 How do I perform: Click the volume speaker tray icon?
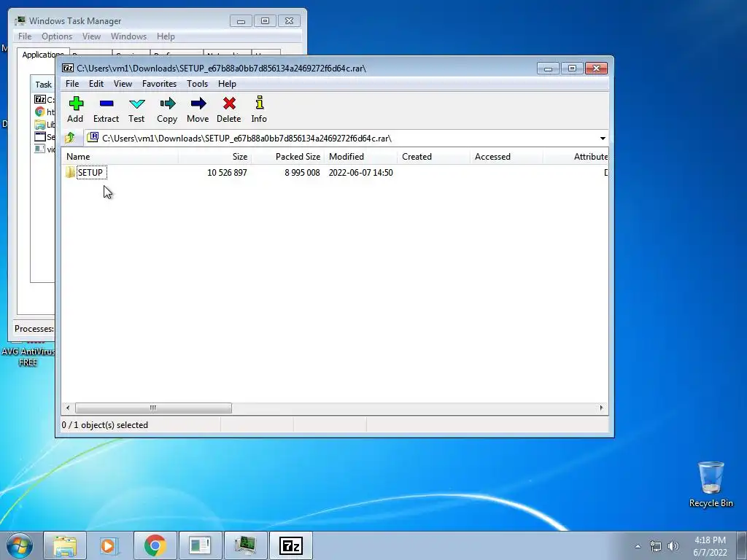[673, 546]
